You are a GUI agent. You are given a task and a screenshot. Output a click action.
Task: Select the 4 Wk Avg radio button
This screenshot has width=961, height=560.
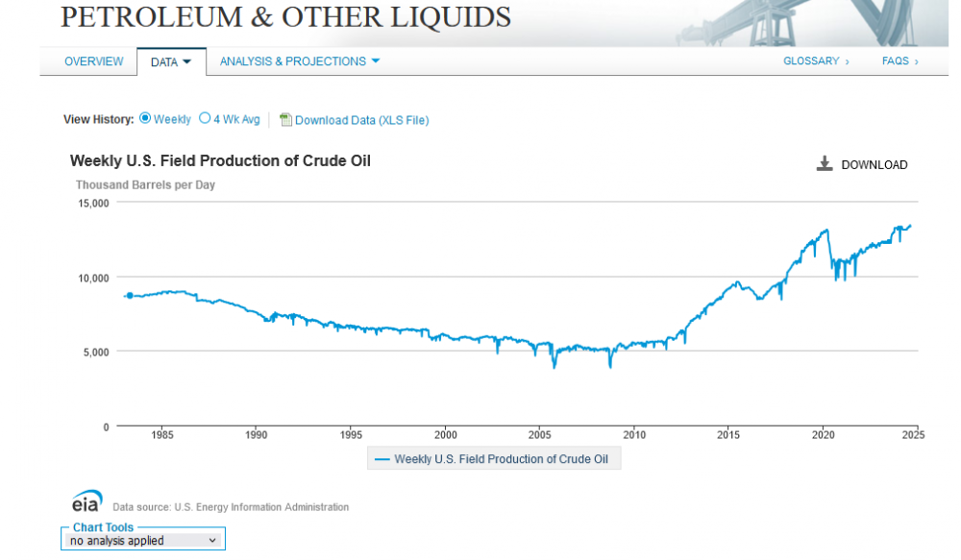(x=205, y=119)
